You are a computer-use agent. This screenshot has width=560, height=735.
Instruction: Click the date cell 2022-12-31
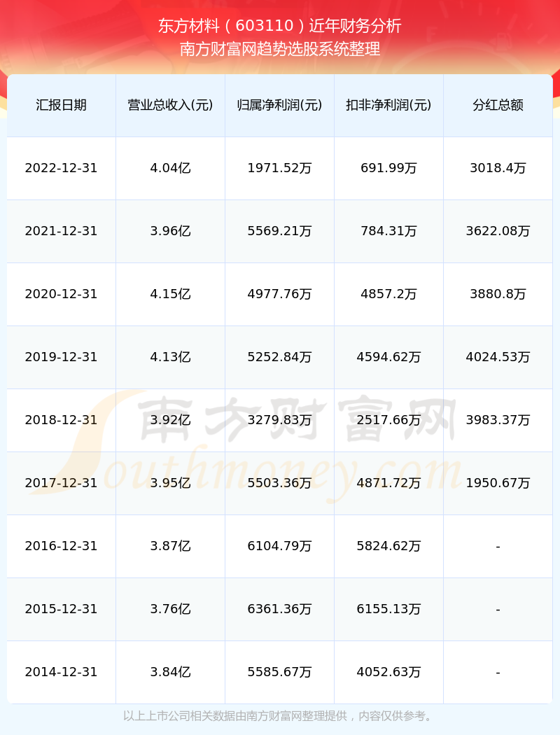pos(62,168)
